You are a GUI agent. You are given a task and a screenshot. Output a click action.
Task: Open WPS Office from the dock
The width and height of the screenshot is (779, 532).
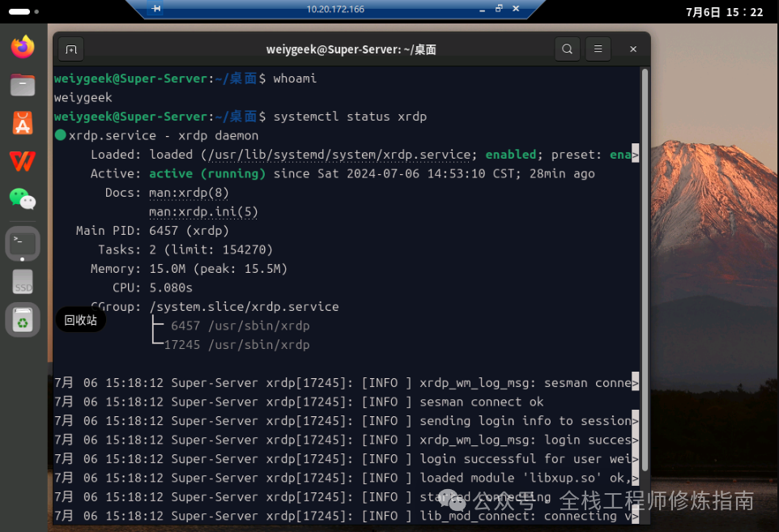click(23, 160)
